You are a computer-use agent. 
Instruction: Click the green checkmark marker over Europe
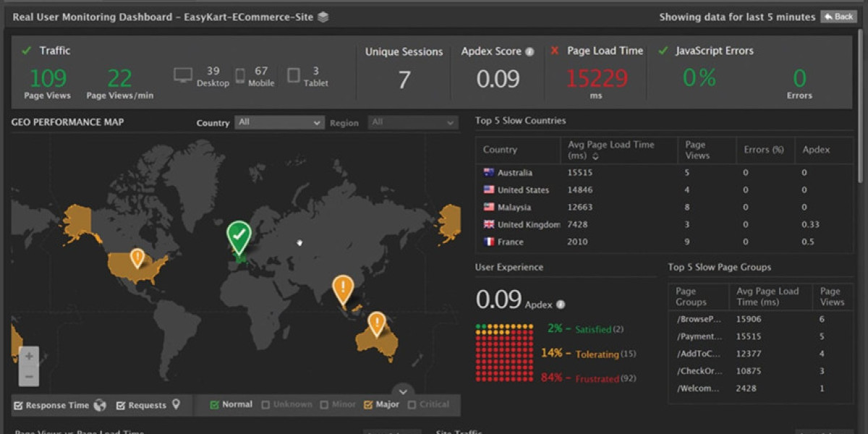click(x=239, y=237)
